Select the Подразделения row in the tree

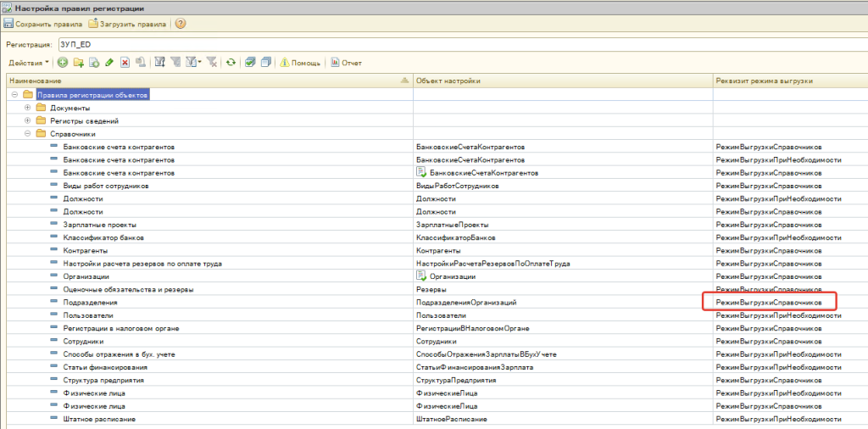[x=90, y=302]
